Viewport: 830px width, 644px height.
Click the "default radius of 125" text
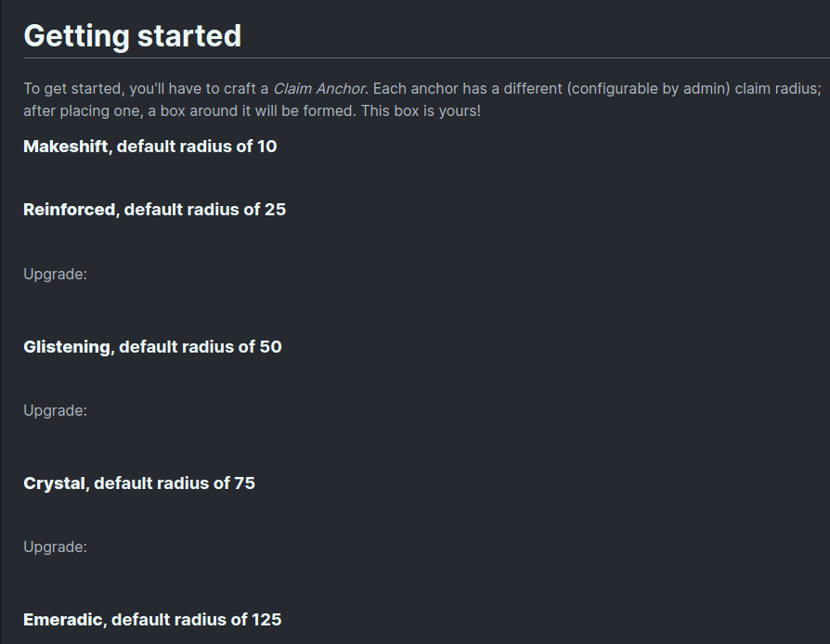tap(197, 620)
